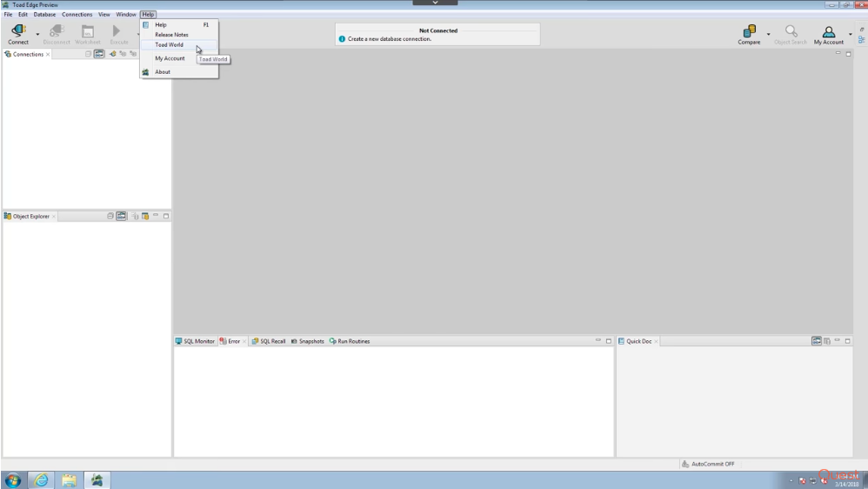Switch to the SQL Monitor tab
The image size is (868, 489).
point(196,341)
